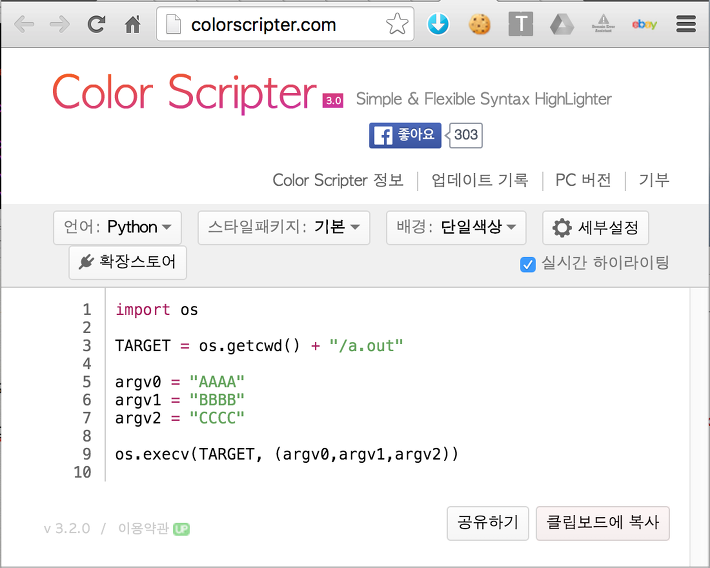710x568 pixels.
Task: Open the 확장스토어 plugin store button
Action: pos(128,262)
